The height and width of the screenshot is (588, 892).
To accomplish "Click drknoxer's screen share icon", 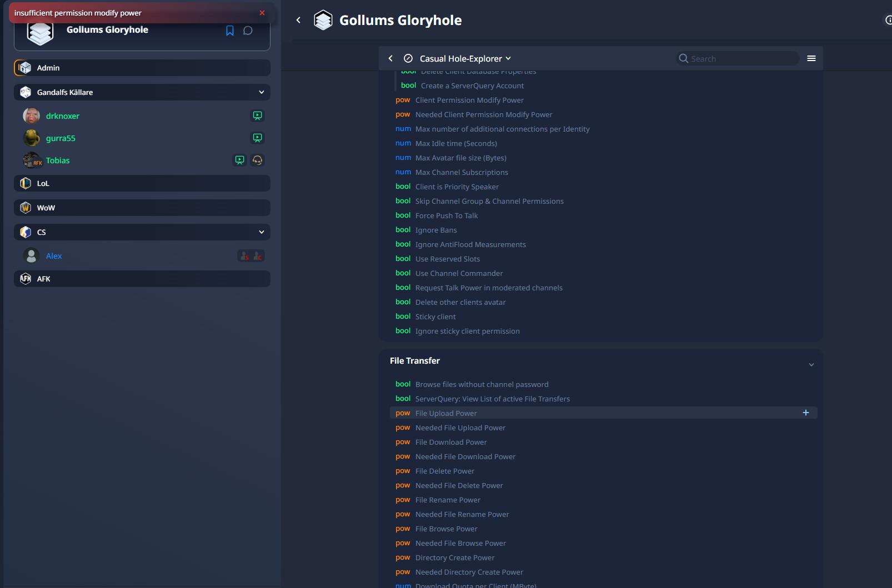I will [257, 115].
